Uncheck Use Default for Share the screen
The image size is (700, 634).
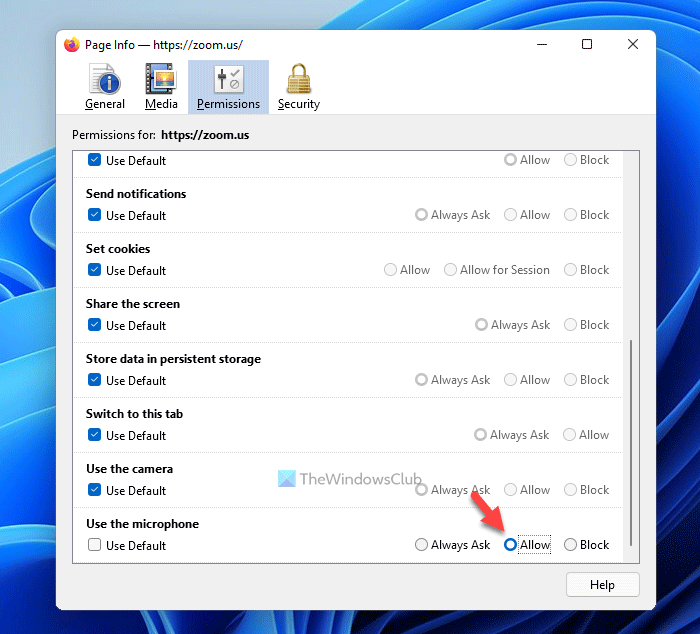coord(94,325)
